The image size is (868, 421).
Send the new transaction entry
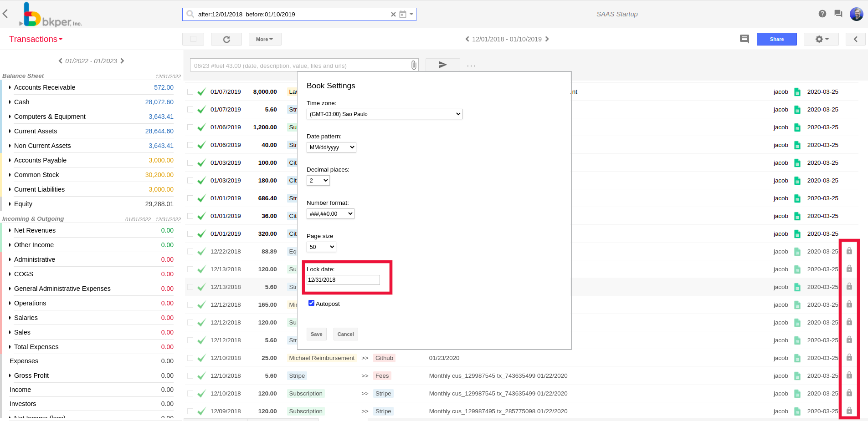pyautogui.click(x=442, y=65)
